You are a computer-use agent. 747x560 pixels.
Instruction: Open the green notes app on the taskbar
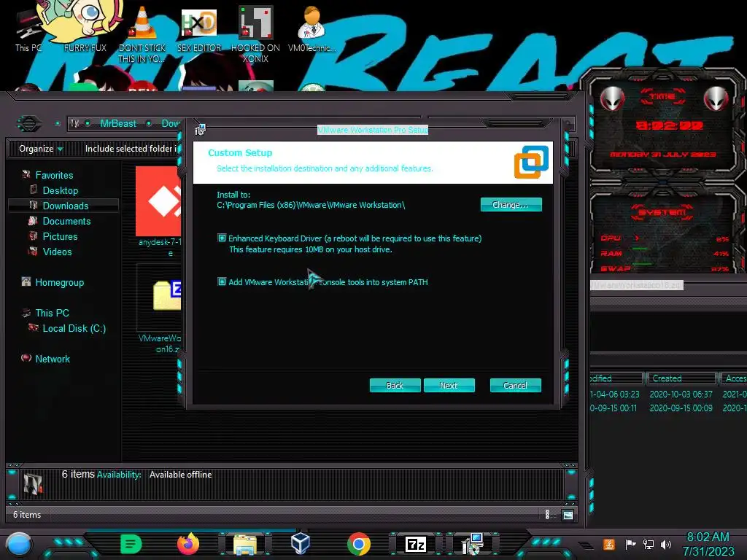131,544
